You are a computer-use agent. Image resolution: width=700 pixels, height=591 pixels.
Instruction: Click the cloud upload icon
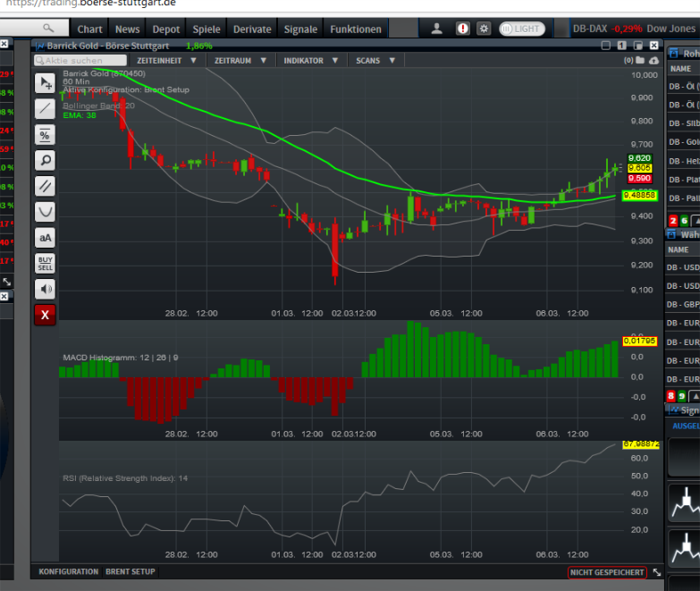(654, 60)
